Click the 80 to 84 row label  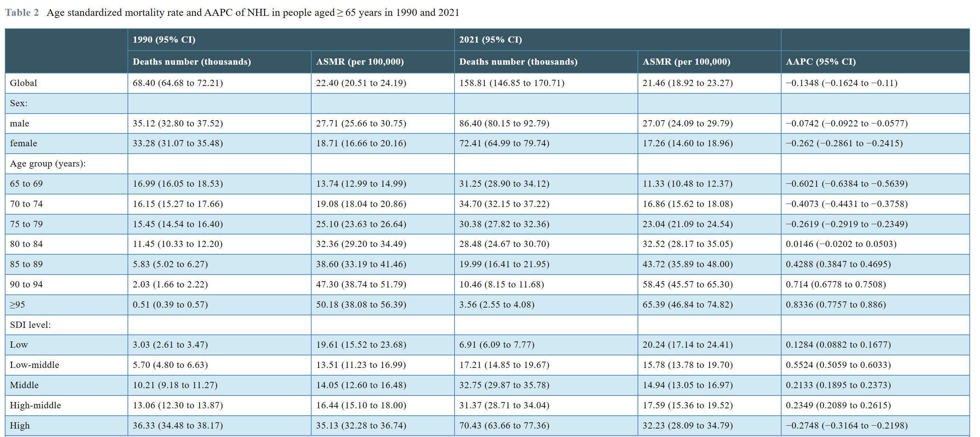tap(26, 244)
